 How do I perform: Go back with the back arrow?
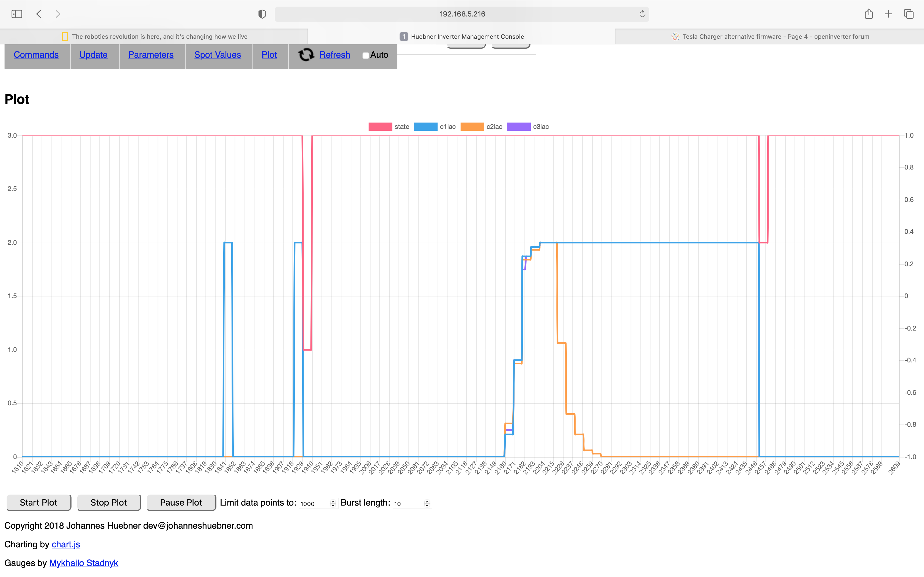point(38,14)
